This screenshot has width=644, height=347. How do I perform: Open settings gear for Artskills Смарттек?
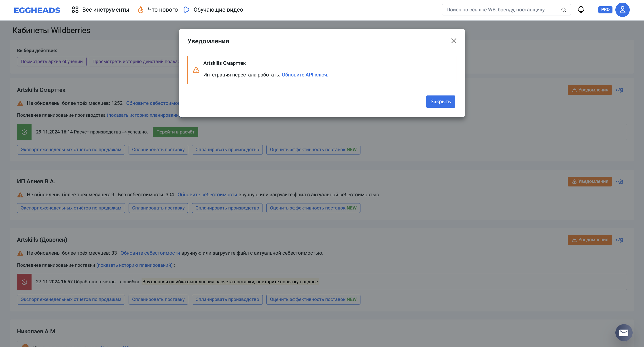pyautogui.click(x=620, y=90)
